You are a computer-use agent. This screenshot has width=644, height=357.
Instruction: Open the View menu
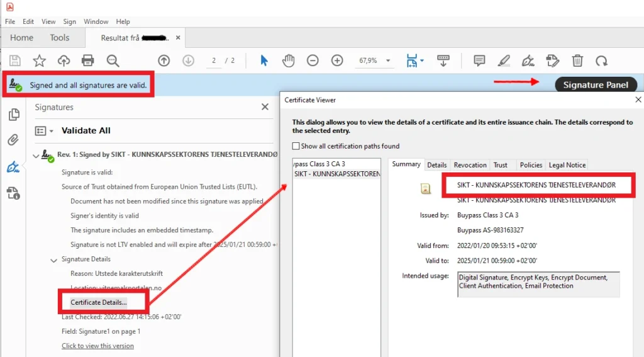48,21
